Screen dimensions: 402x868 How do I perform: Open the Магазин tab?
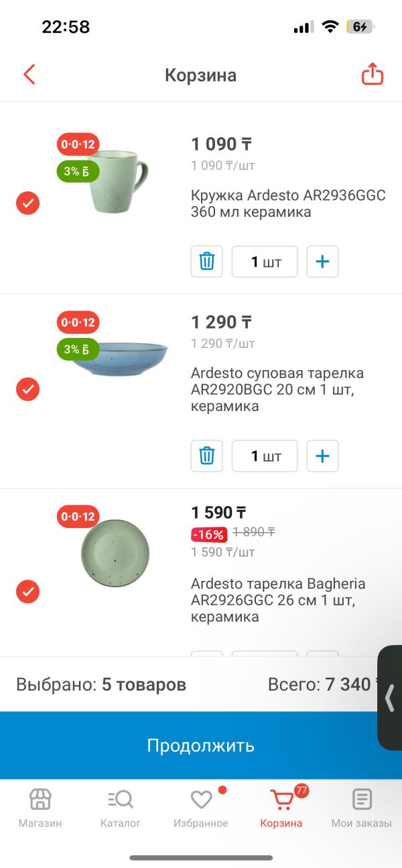pos(40,808)
